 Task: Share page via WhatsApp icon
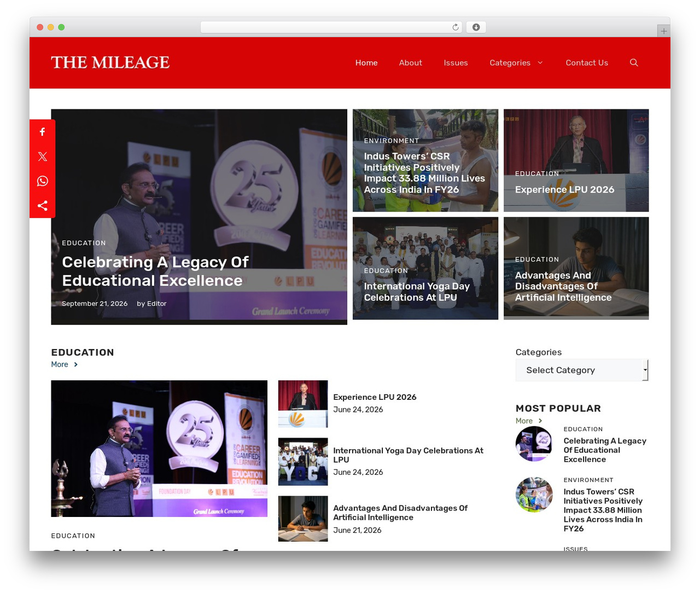tap(42, 181)
